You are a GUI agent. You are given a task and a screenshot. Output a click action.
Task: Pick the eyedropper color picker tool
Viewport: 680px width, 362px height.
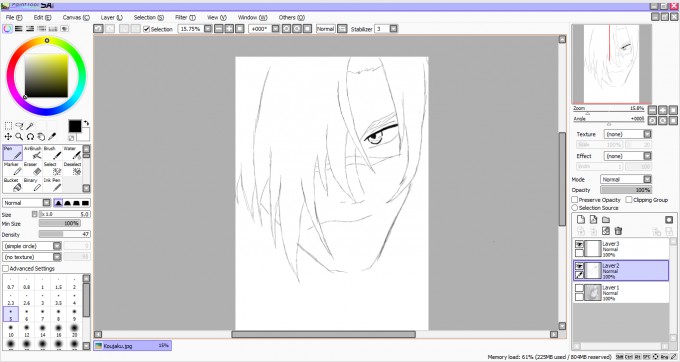52,137
